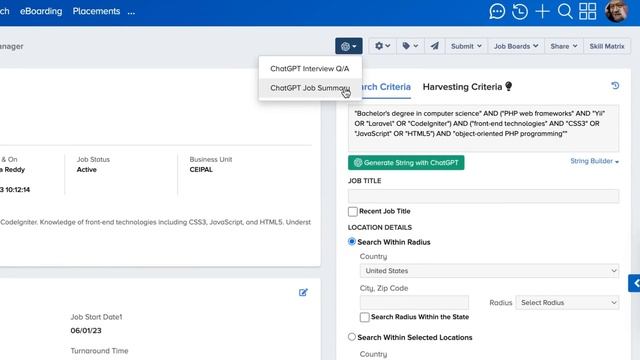Image resolution: width=640 pixels, height=360 pixels.
Task: Click the Turnaround Time label
Action: click(x=99, y=351)
